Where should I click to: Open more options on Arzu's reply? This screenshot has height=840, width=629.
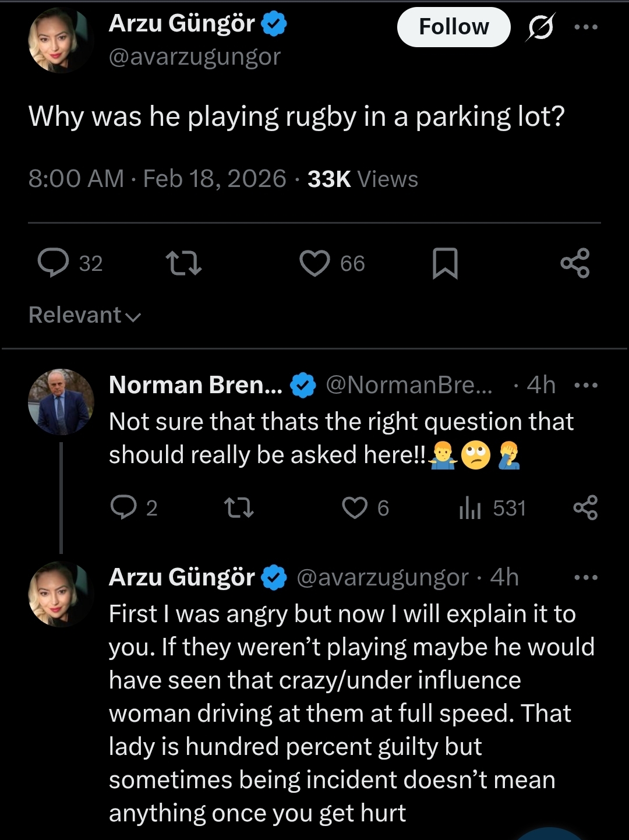pos(585,577)
